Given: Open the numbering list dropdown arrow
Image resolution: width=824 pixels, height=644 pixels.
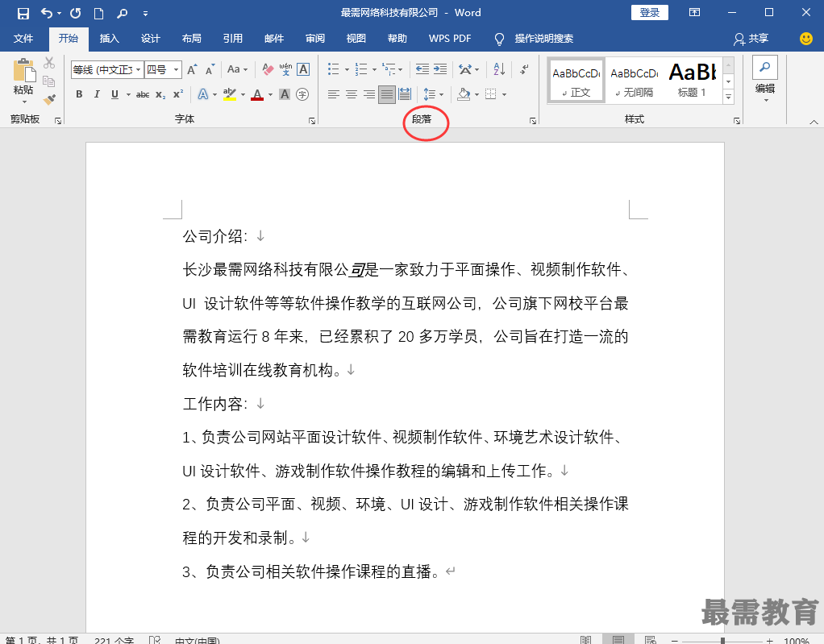Looking at the screenshot, I should (374, 69).
